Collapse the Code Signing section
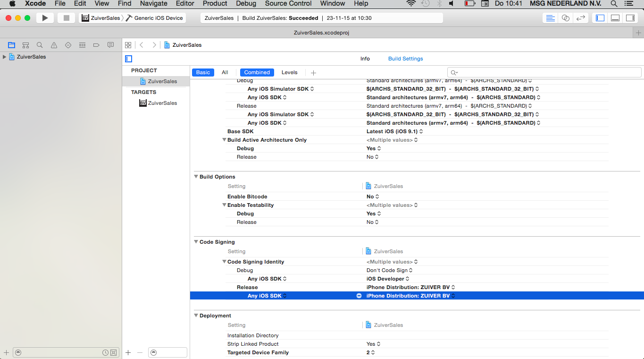 pos(196,242)
